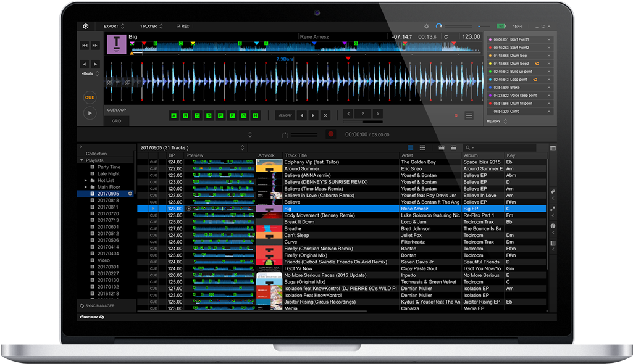Click the MEMORY button
This screenshot has width=633, height=364.
click(x=285, y=116)
